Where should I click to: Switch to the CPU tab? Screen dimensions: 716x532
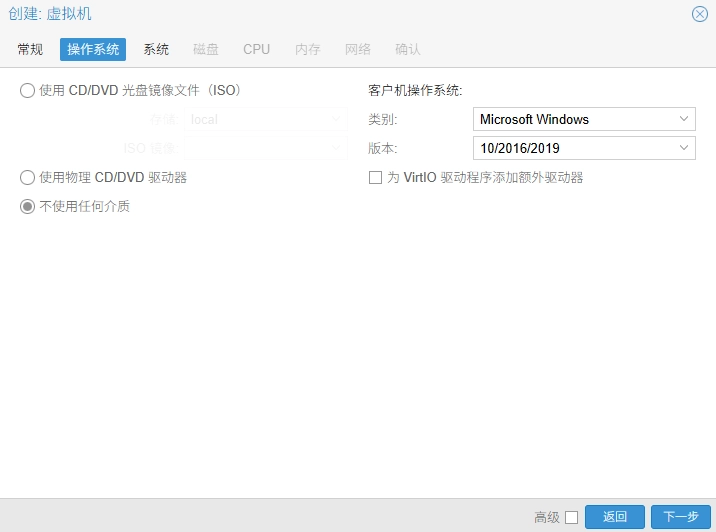coord(256,49)
